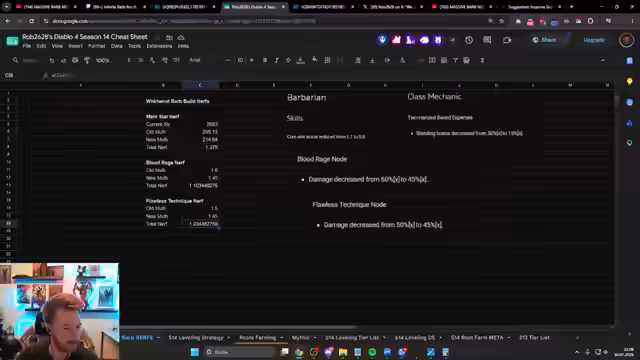Open the Data menu
The image size is (640, 360).
click(116, 46)
